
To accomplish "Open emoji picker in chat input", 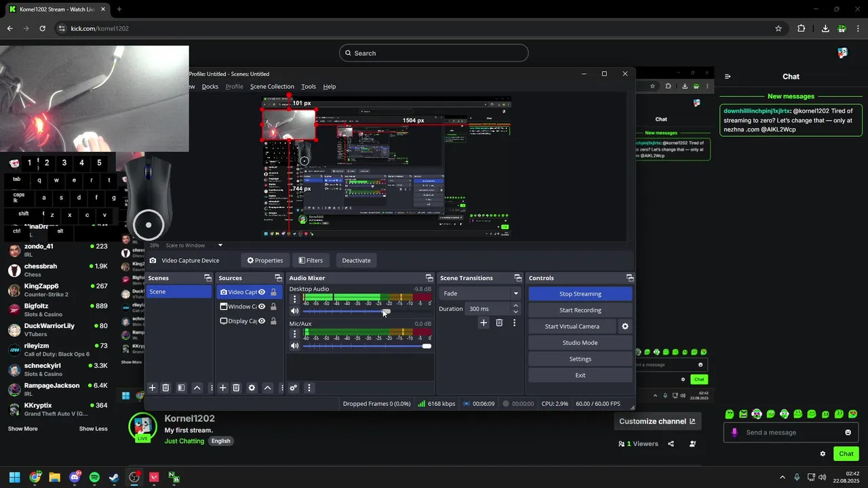I will point(848,432).
